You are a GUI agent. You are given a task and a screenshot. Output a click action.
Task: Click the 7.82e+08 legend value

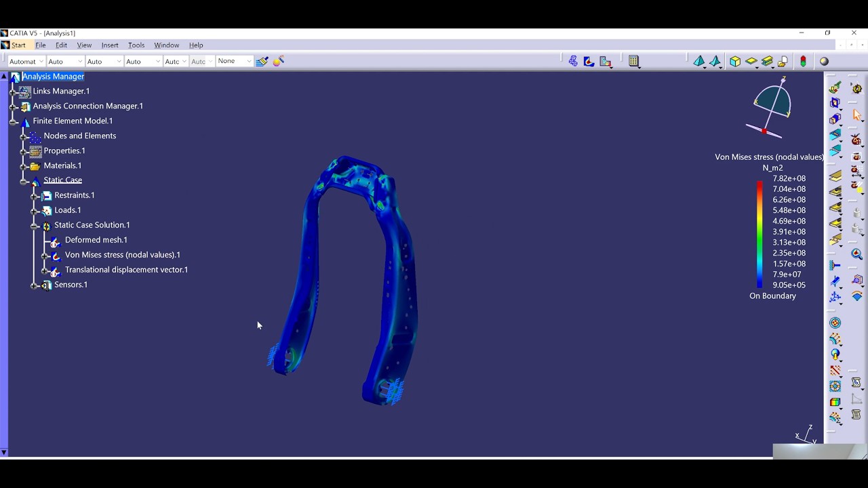coord(789,178)
